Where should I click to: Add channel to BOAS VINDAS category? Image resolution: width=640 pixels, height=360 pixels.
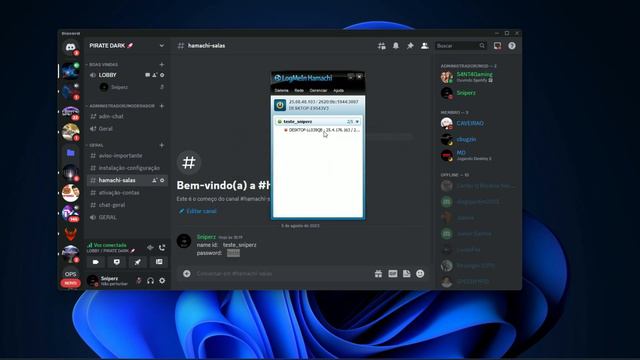coord(162,64)
